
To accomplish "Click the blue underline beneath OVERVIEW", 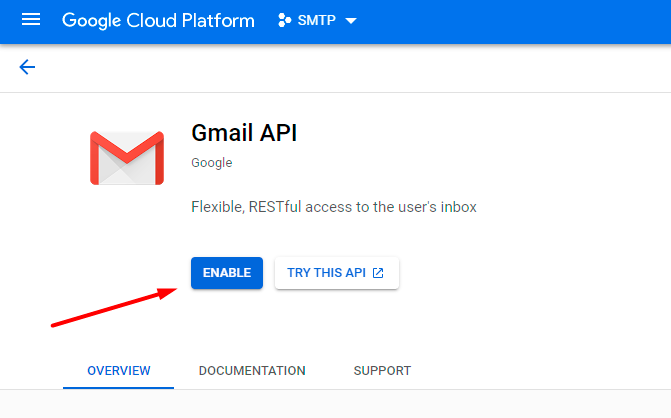I will click(119, 386).
